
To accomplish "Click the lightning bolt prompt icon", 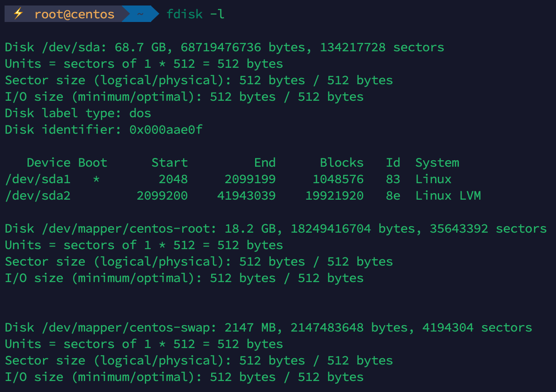I will [x=18, y=14].
